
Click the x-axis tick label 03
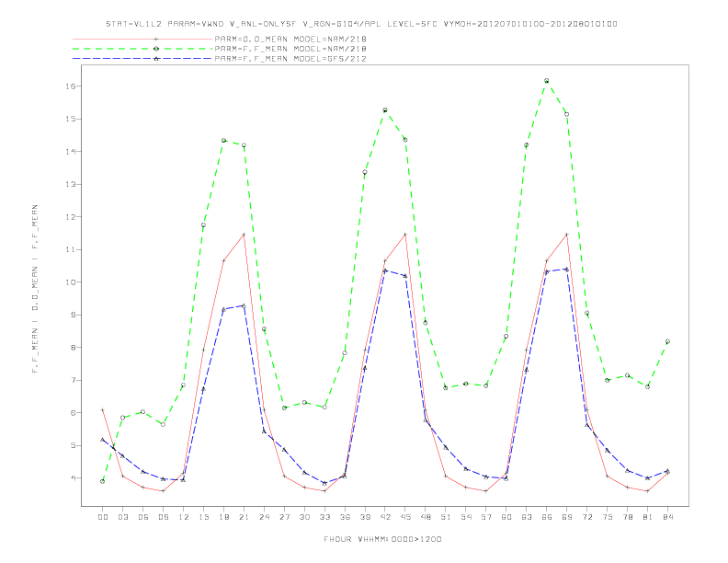122,517
